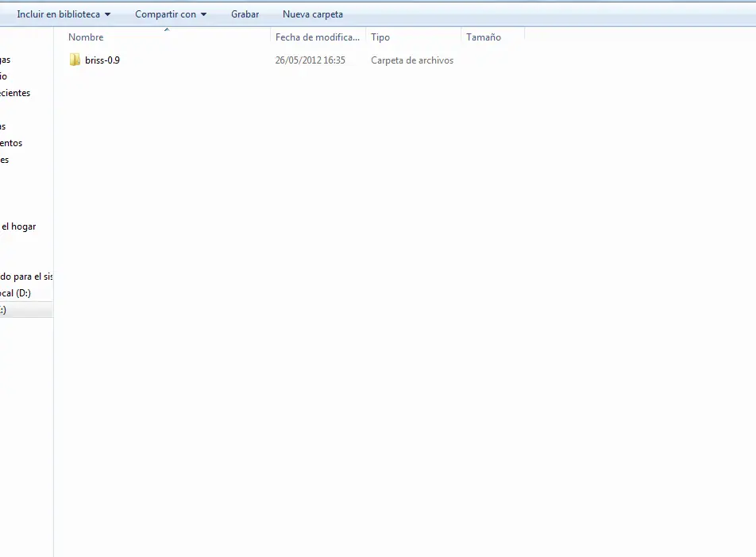Select sidebar item 'do para el sis'

tap(26, 277)
